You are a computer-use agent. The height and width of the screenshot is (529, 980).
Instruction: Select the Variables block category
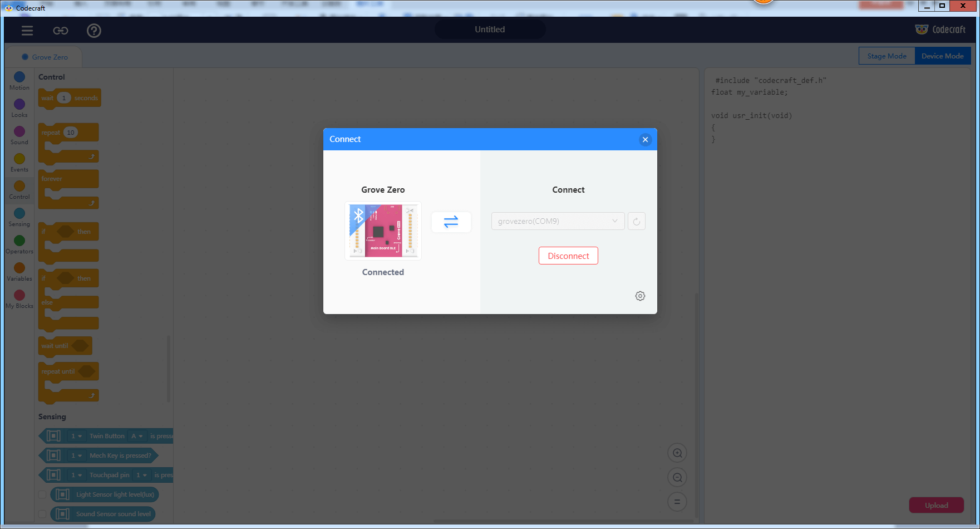coord(19,272)
